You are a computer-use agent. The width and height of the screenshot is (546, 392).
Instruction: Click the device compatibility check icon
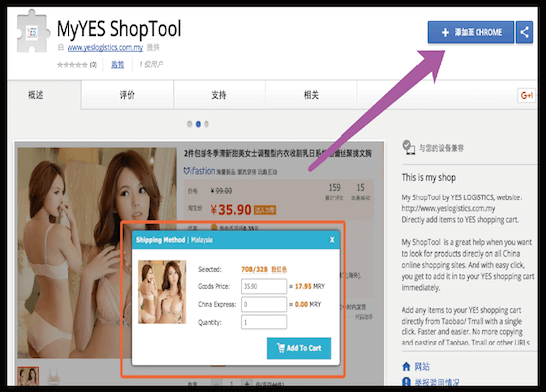[408, 147]
